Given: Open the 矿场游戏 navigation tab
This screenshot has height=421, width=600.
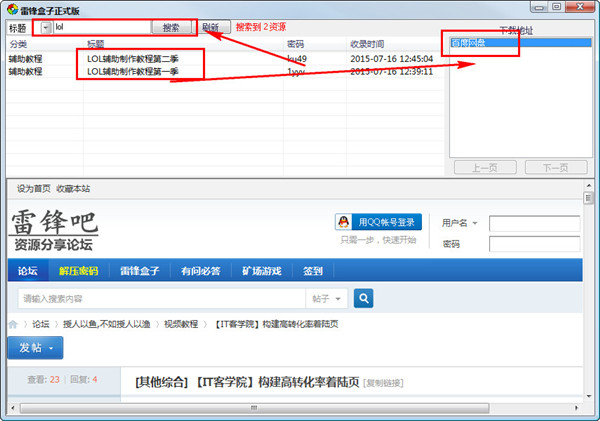Looking at the screenshot, I should 262,271.
